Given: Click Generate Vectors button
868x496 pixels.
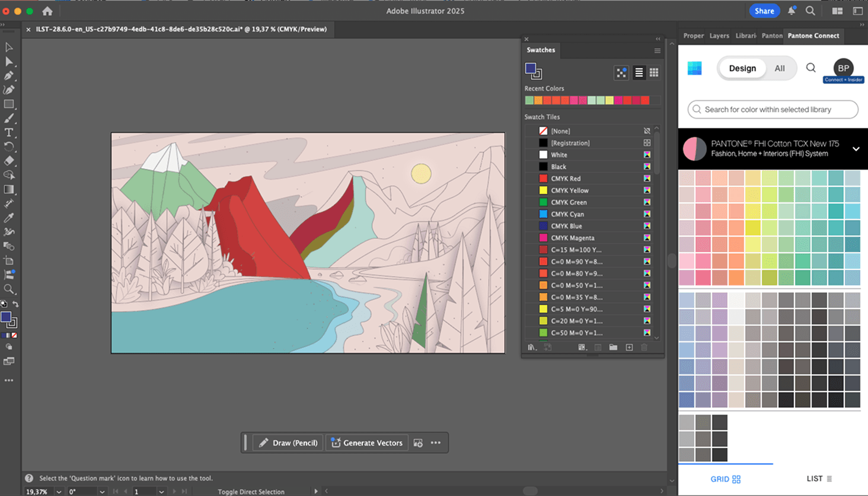Looking at the screenshot, I should 367,443.
